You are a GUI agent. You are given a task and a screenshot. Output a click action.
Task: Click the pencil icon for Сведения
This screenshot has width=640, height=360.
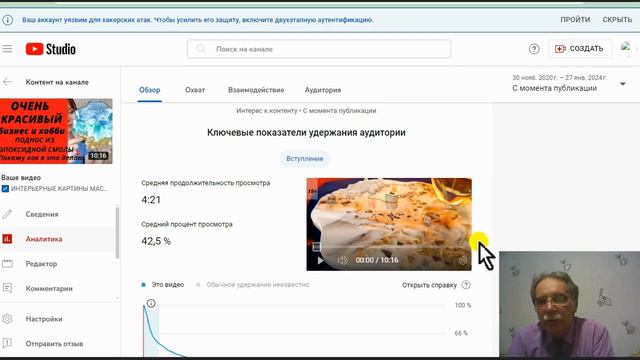click(x=7, y=214)
